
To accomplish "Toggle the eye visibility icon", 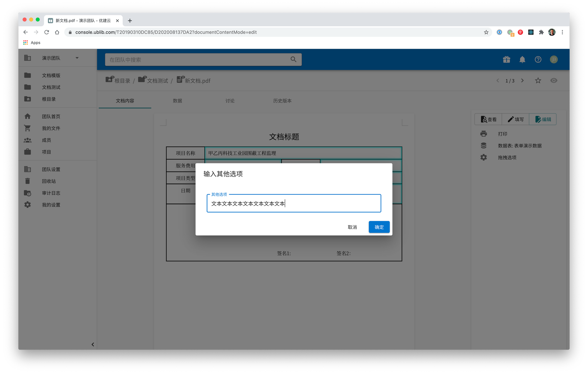I will click(554, 81).
